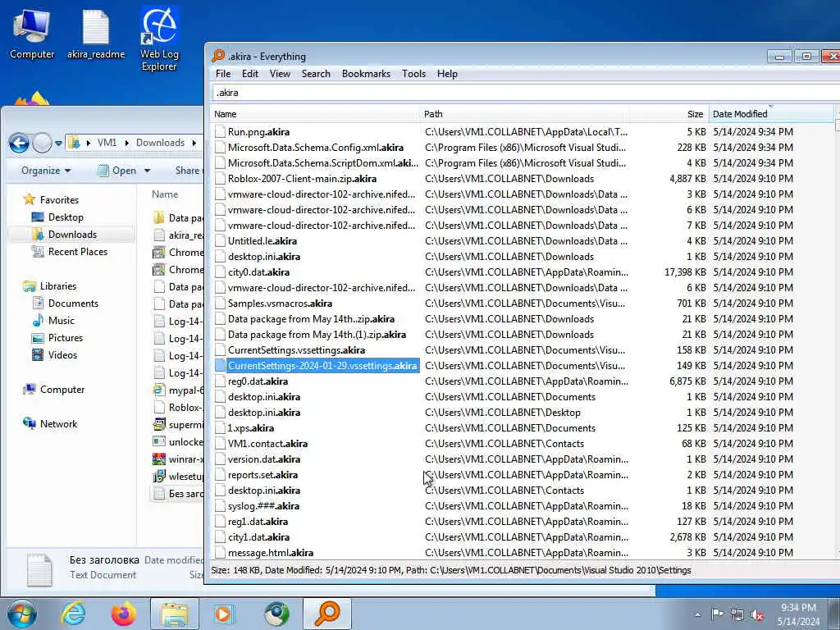
Task: Open the View menu in Everything
Action: click(x=280, y=74)
